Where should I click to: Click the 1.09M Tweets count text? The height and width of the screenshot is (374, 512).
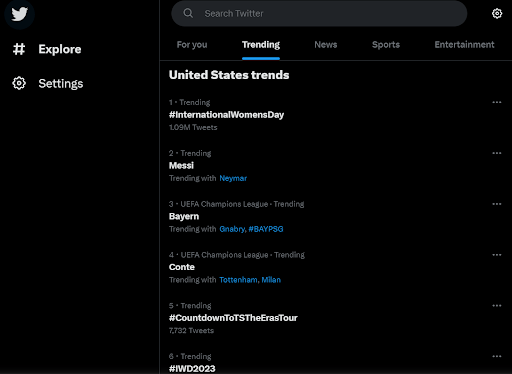pyautogui.click(x=193, y=127)
